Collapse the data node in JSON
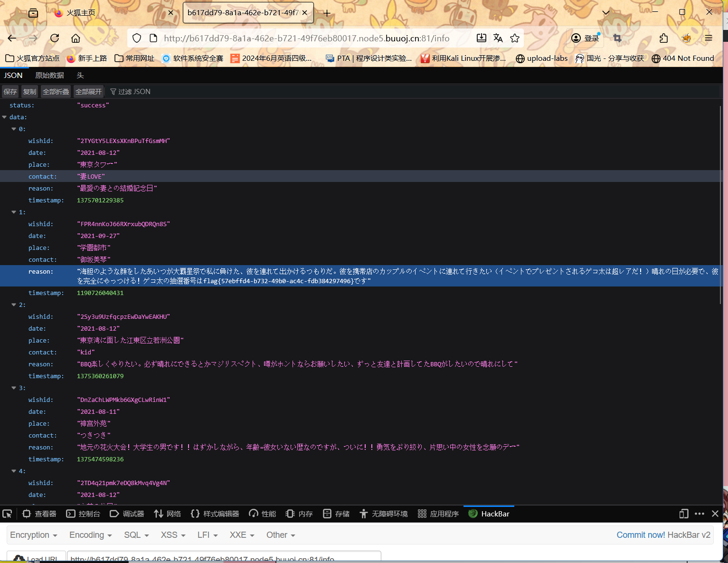The height and width of the screenshot is (563, 728). (5, 117)
